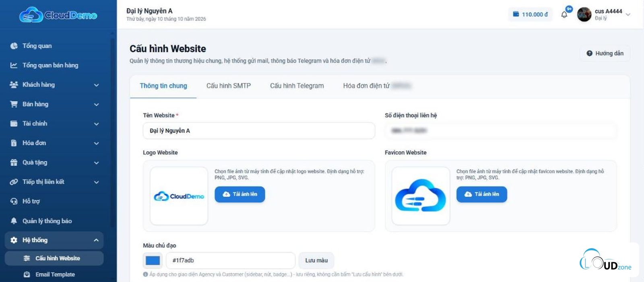Click the Tiếp thị liên kết link icon
Viewport: 644px width, 282px height.
tap(14, 182)
